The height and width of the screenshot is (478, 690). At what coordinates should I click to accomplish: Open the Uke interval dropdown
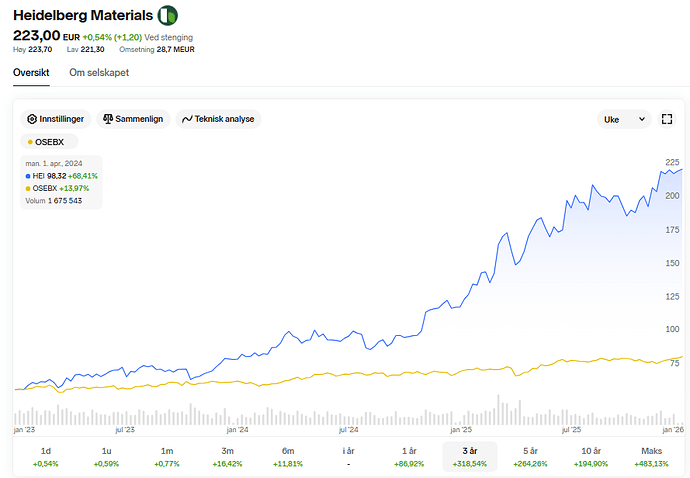click(623, 119)
